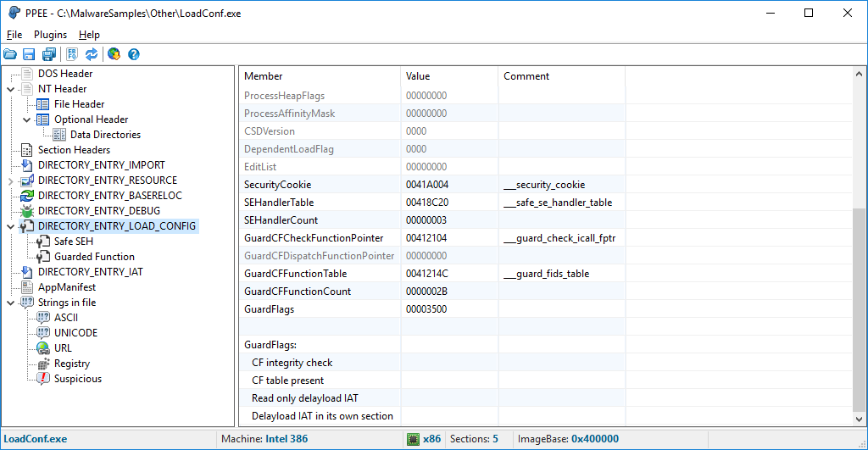The image size is (868, 450).
Task: Click the SEHandlerCount row
Action: [545, 220]
